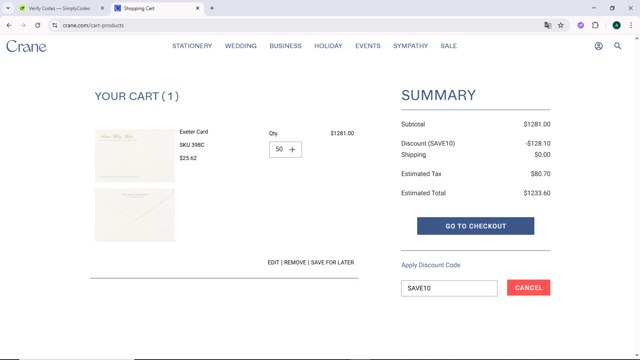Open the SYMPATHY menu
Screen dimensions: 640x360
coord(411,46)
